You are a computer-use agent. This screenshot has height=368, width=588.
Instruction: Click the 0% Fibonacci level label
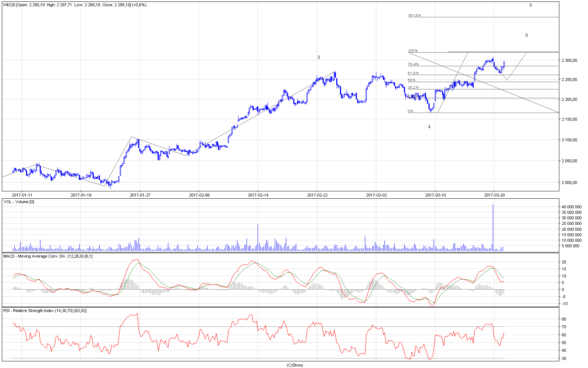[x=410, y=111]
